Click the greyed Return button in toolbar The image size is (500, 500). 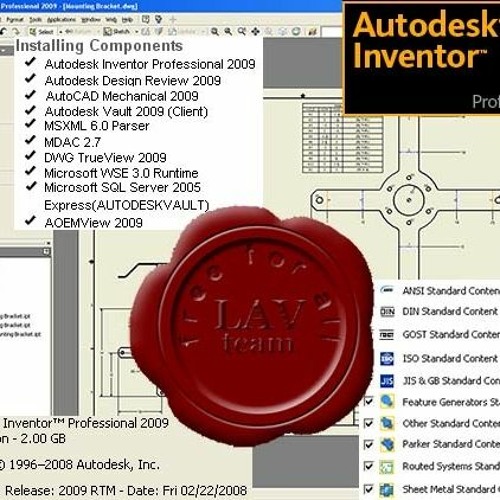(x=78, y=32)
